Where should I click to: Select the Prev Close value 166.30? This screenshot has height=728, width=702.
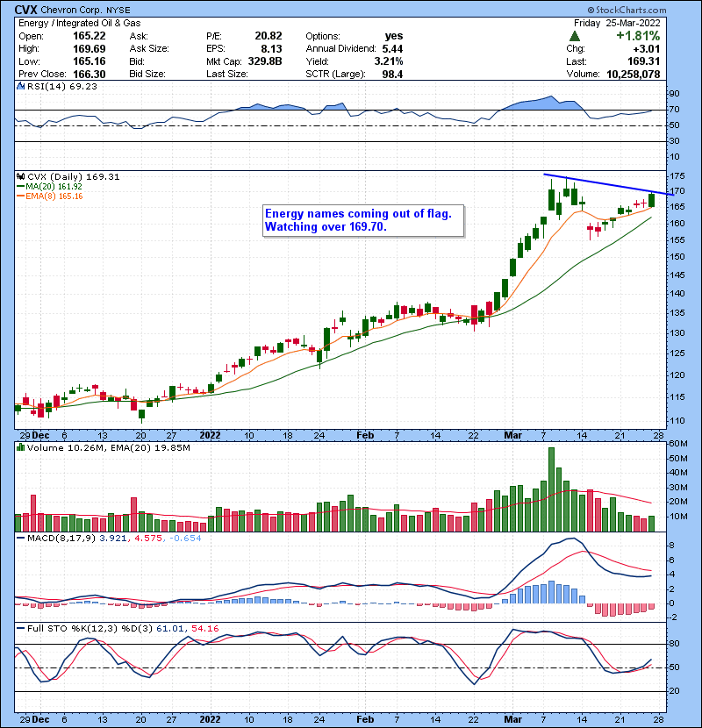tap(90, 75)
